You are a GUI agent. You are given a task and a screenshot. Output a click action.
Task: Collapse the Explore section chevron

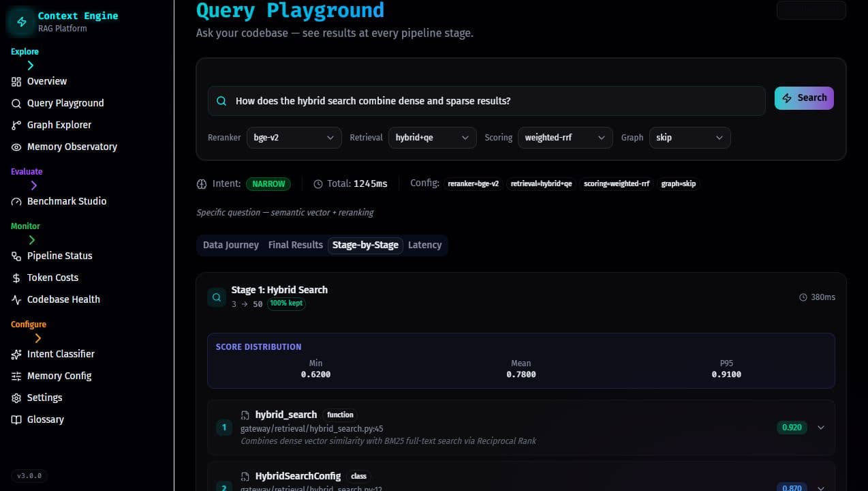[x=31, y=65]
